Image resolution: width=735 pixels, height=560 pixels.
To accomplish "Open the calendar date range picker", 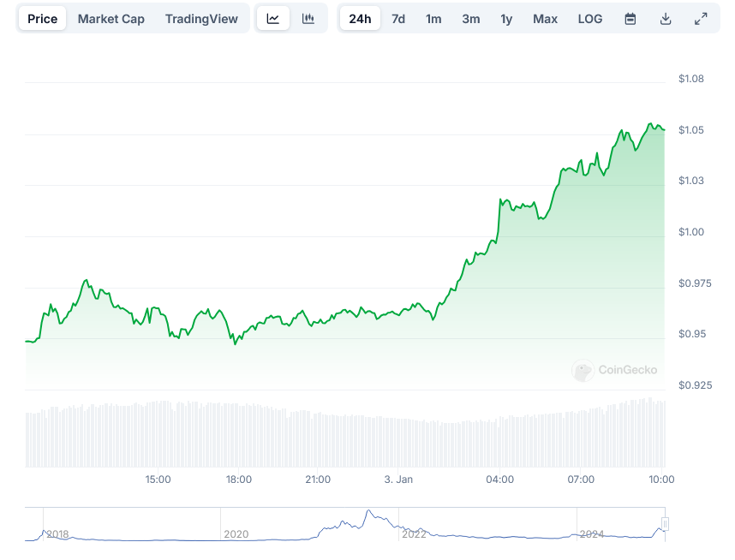I will [x=630, y=19].
